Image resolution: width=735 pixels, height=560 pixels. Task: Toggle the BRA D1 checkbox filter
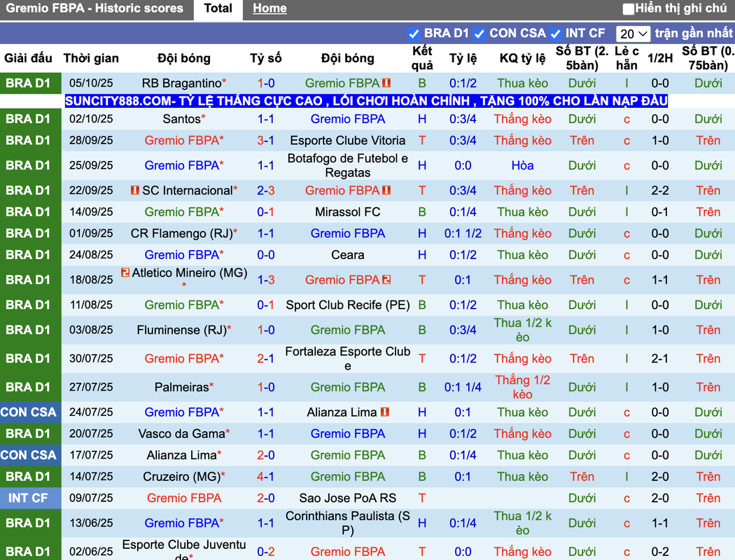[414, 34]
